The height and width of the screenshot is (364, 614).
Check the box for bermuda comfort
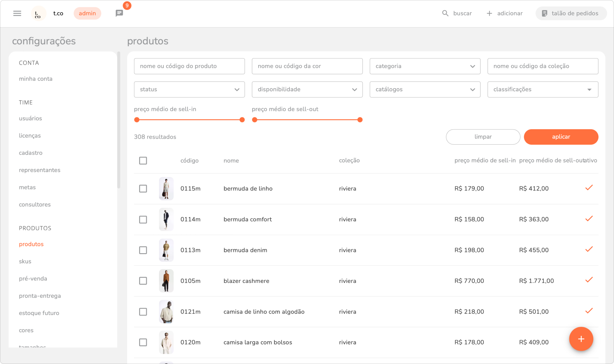(x=143, y=220)
